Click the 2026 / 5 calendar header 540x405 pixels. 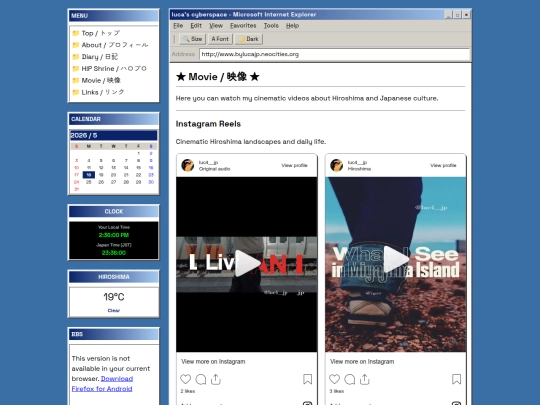point(114,135)
